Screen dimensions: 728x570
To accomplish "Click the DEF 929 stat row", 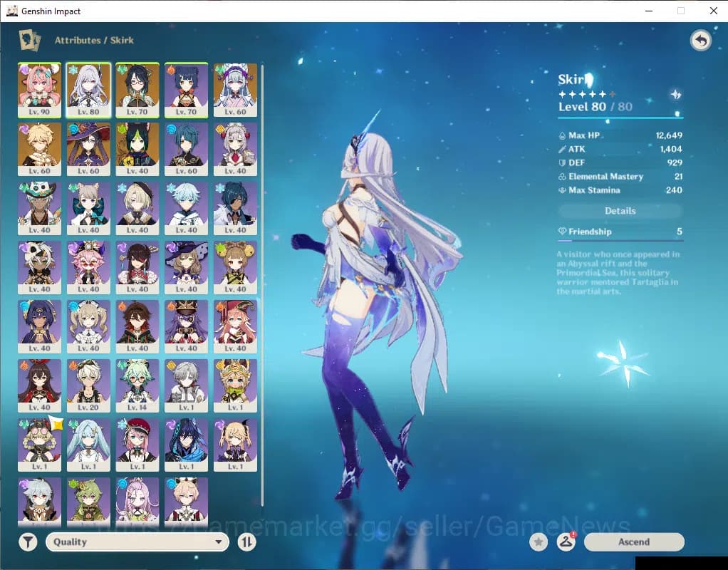I will coord(620,162).
